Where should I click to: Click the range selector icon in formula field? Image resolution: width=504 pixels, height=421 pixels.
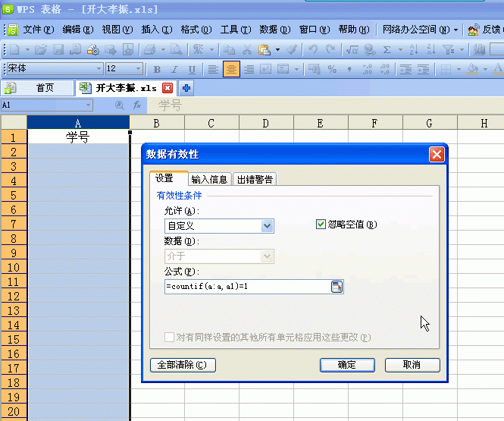pos(337,287)
